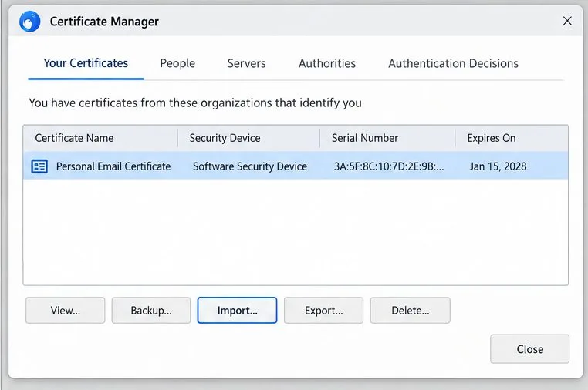The width and height of the screenshot is (588, 390).
Task: Click Delete... to remove the certificate
Action: click(x=411, y=310)
